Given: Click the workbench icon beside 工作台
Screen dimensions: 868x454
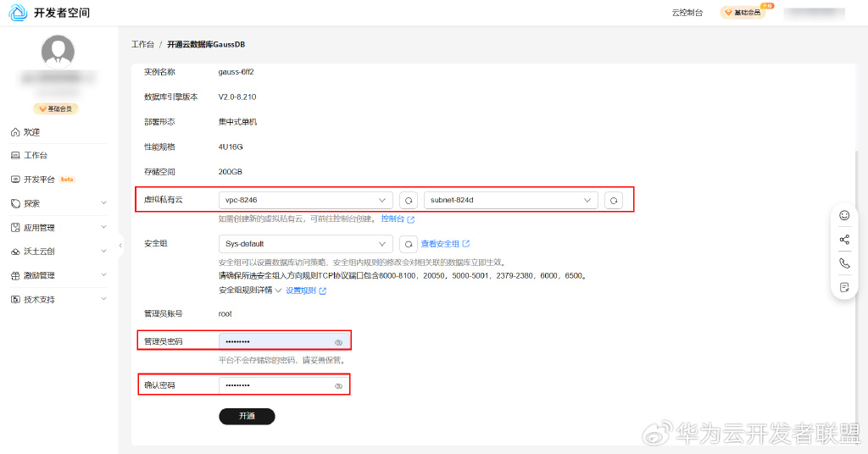Looking at the screenshot, I should point(15,155).
